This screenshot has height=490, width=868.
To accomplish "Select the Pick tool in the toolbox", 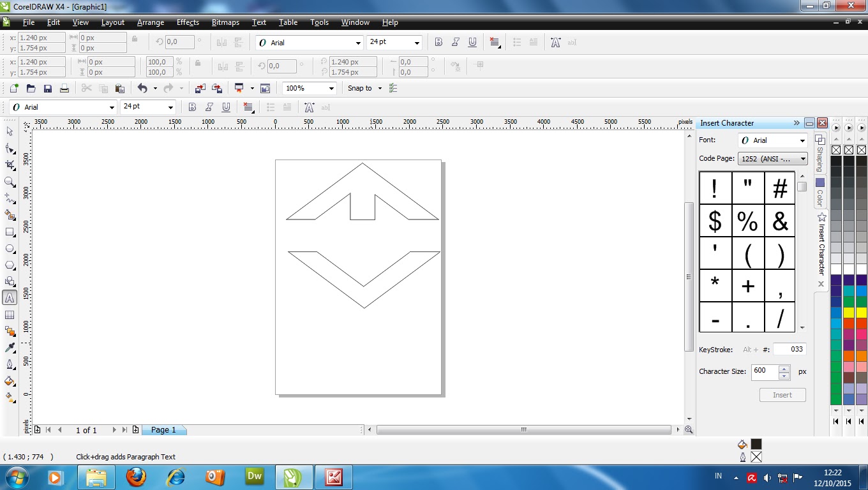I will click(10, 131).
